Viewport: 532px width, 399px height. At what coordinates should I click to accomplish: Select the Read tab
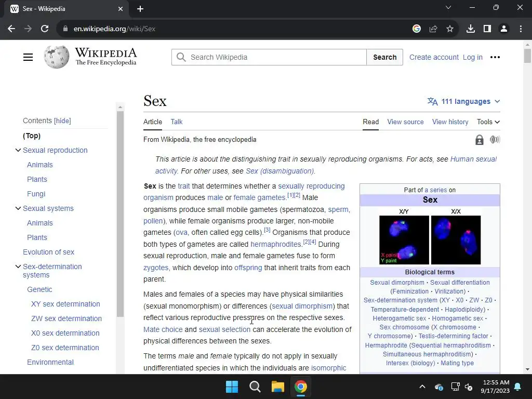tap(371, 122)
